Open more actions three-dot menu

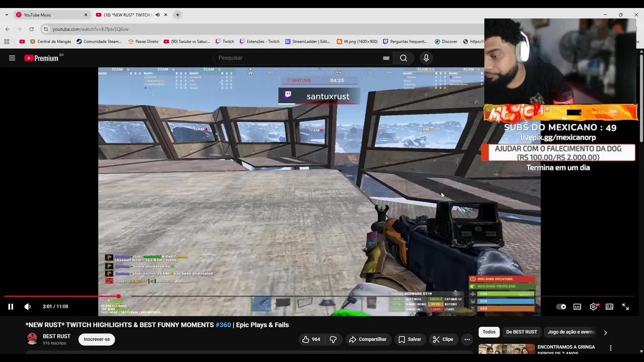467,339
